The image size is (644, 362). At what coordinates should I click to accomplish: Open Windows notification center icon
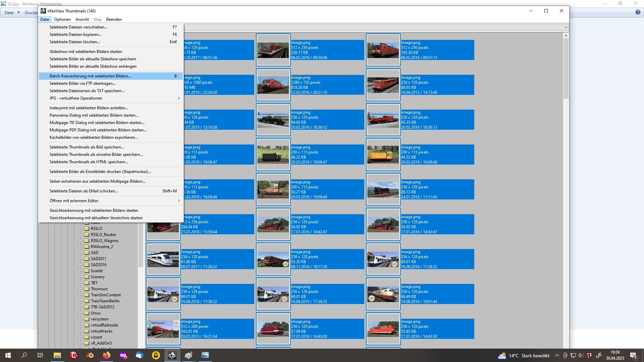pyautogui.click(x=633, y=356)
